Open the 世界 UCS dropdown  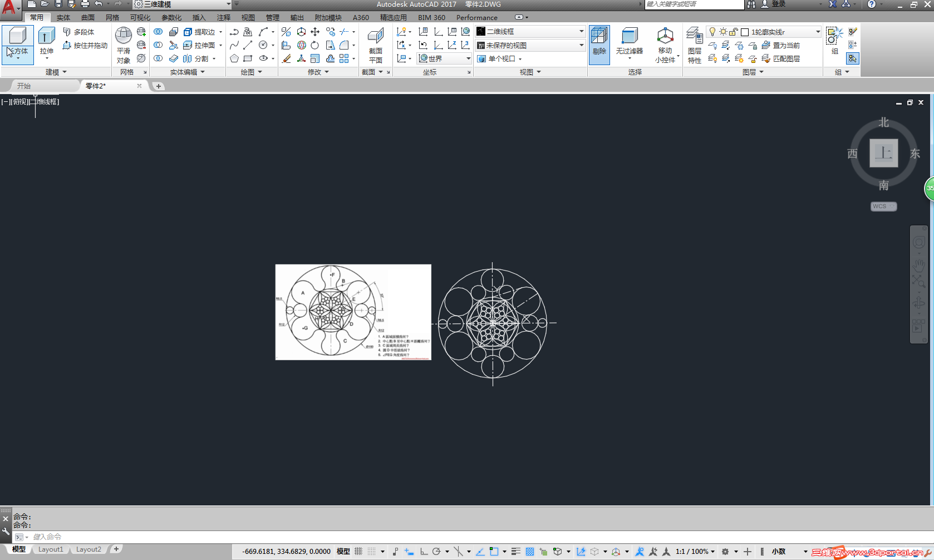444,58
